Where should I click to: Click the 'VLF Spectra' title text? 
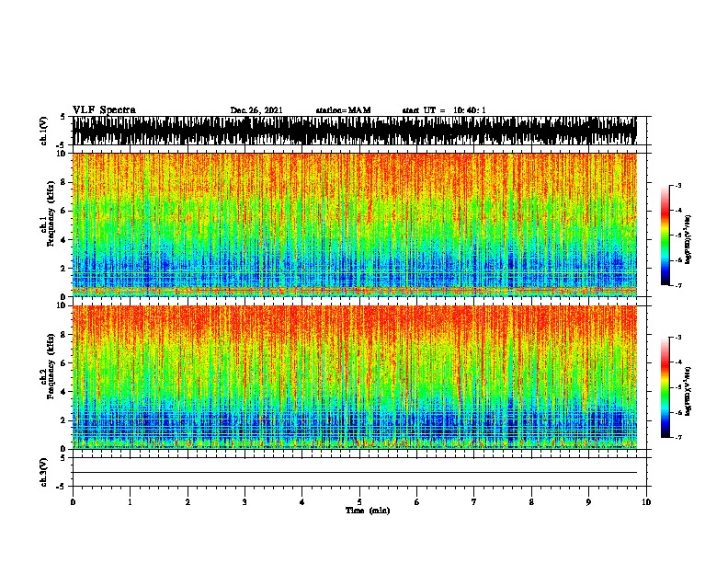(x=104, y=110)
